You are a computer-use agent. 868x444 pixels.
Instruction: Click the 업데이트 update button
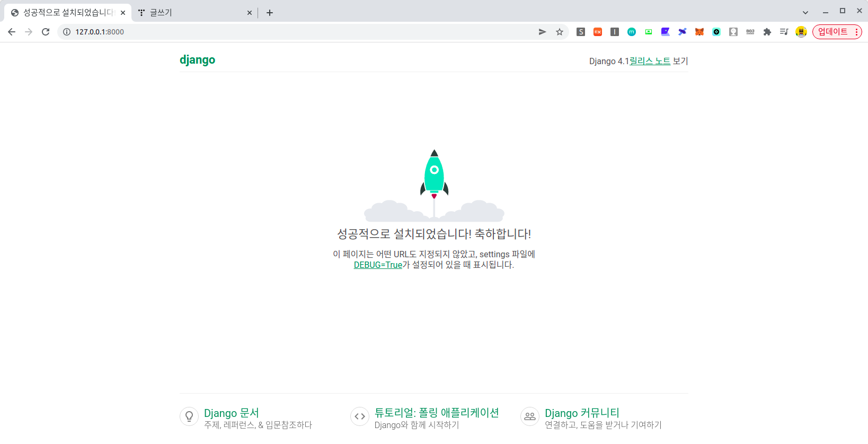(837, 32)
